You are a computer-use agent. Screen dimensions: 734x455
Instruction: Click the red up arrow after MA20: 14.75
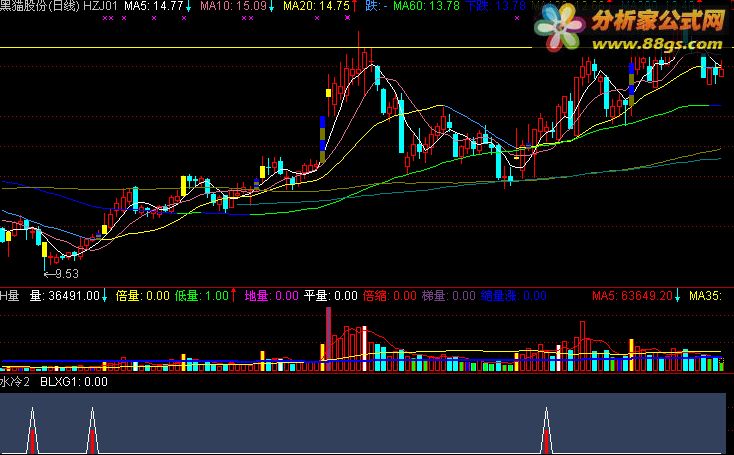click(x=354, y=6)
